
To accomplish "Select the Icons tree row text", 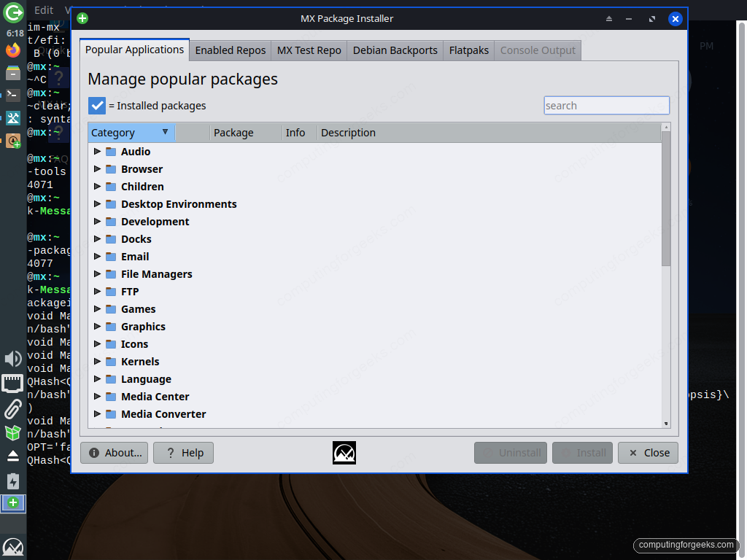I will coord(134,344).
